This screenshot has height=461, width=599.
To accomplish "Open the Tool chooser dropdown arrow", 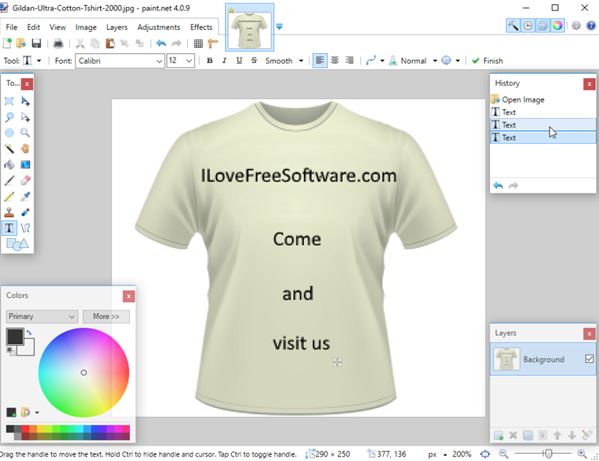I will coord(39,61).
